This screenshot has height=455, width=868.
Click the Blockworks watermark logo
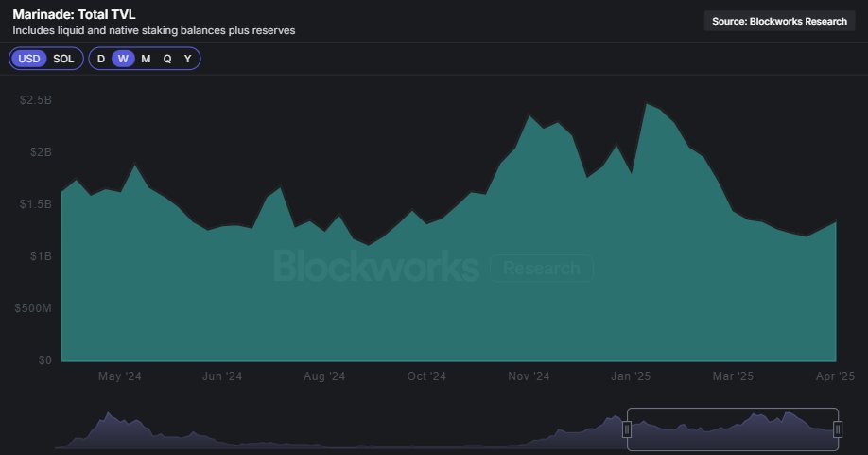click(x=375, y=268)
